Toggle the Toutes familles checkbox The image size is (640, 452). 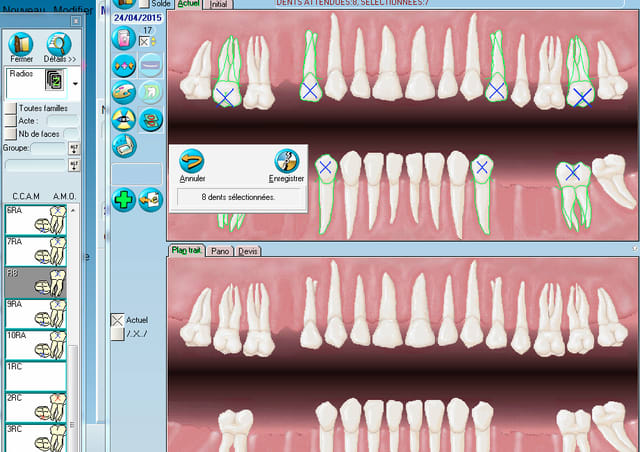pos(10,107)
